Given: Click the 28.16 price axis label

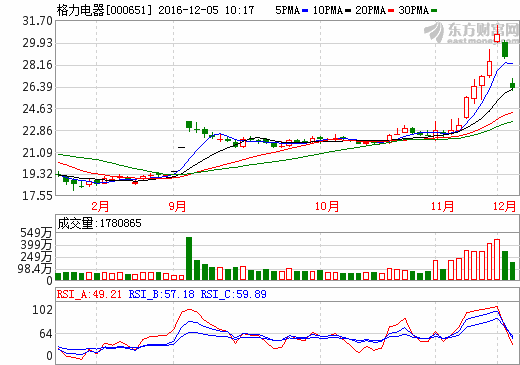Looking at the screenshot, I should pos(37,65).
